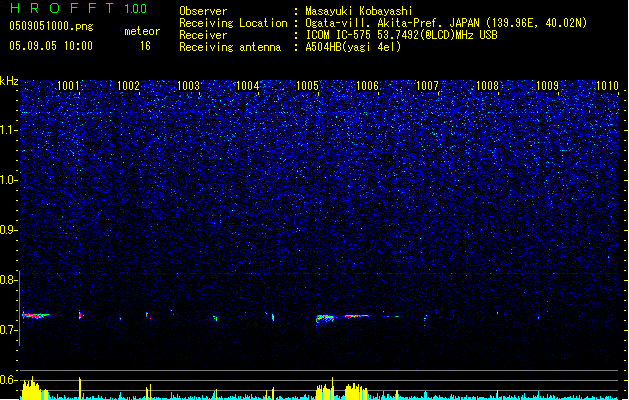Click the large meteor echo just after 1005

(x=325, y=319)
